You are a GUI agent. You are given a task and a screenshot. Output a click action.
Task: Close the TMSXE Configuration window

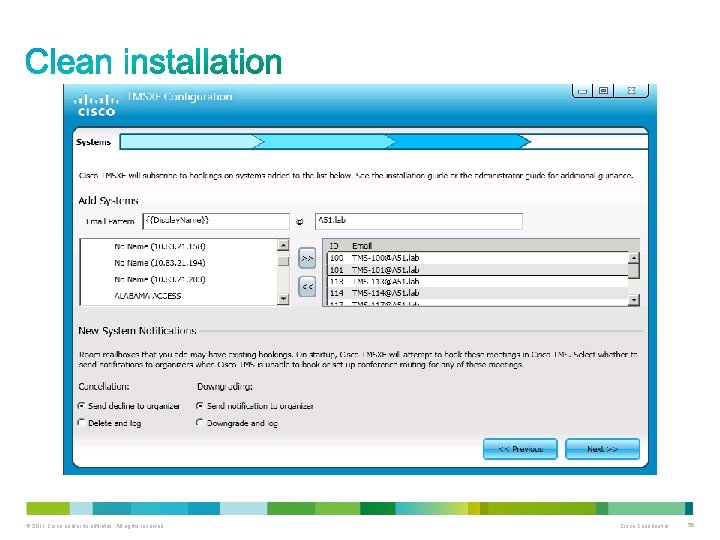(631, 90)
